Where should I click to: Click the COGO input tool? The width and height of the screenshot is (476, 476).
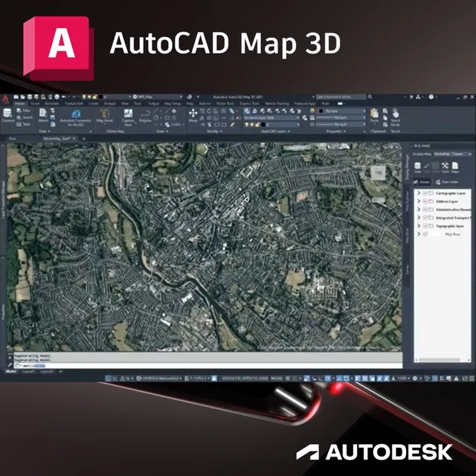173,124
